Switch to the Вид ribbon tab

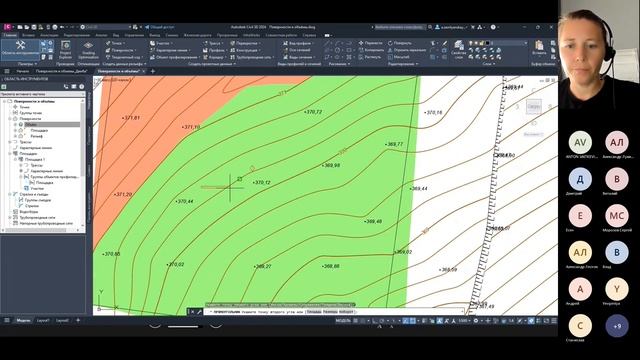116,36
